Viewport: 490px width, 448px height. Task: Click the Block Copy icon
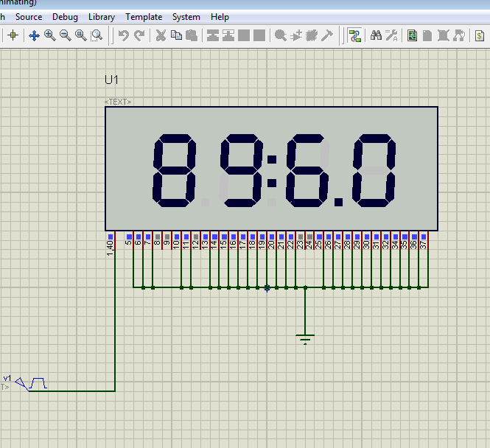click(x=213, y=35)
